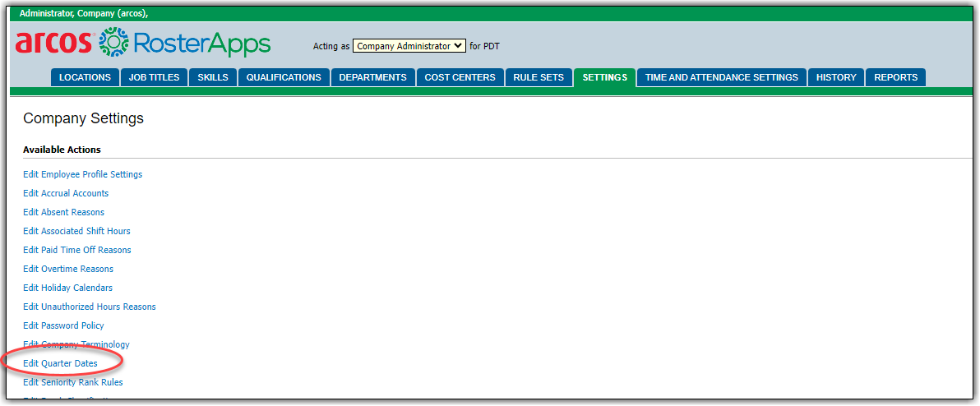This screenshot has height=406, width=980.
Task: Click the arcos RosterApps logo
Action: [142, 44]
